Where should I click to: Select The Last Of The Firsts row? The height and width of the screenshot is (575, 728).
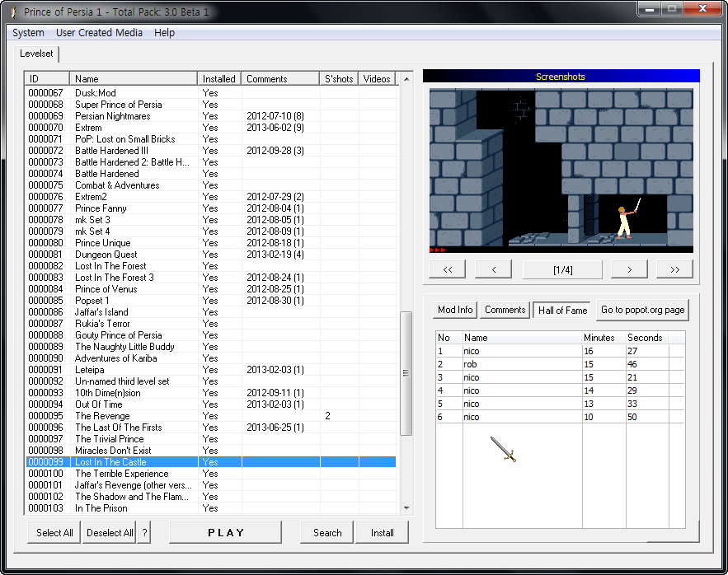click(211, 428)
